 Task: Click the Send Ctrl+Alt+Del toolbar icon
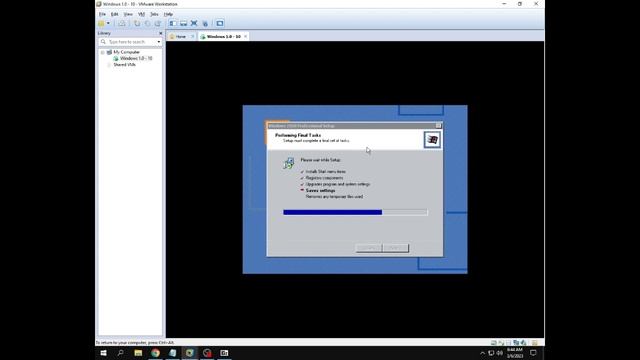pos(122,23)
